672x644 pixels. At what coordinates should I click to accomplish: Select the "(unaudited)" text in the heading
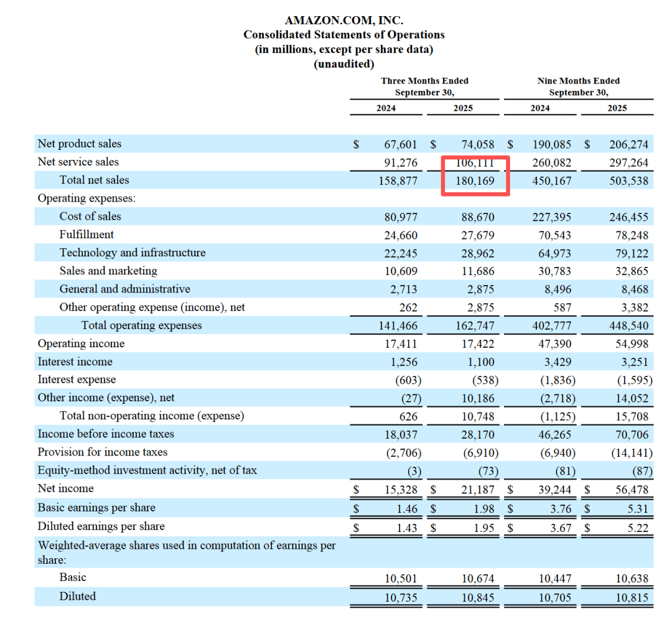(x=344, y=64)
